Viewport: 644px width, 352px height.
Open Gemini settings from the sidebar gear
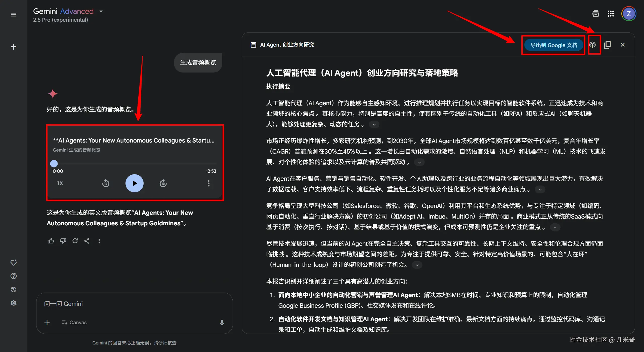click(x=13, y=303)
